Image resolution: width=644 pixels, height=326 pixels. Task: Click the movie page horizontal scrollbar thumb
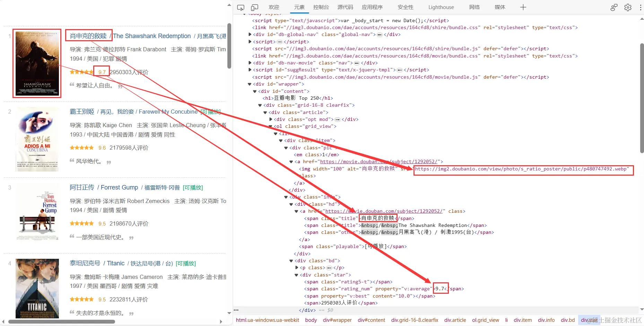(x=62, y=322)
